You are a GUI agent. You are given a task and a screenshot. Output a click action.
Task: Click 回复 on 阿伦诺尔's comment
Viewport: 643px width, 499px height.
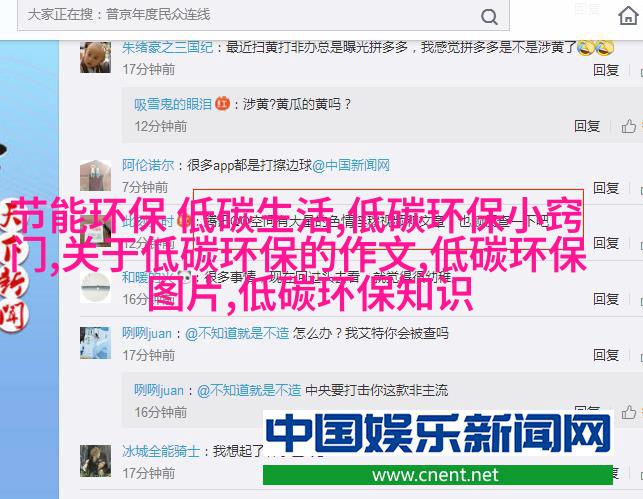[x=606, y=188]
